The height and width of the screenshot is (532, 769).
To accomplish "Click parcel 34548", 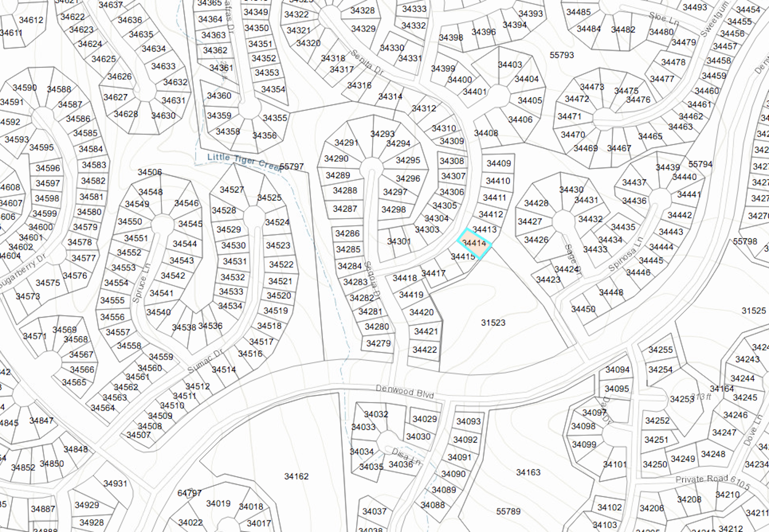I will click(x=151, y=192).
